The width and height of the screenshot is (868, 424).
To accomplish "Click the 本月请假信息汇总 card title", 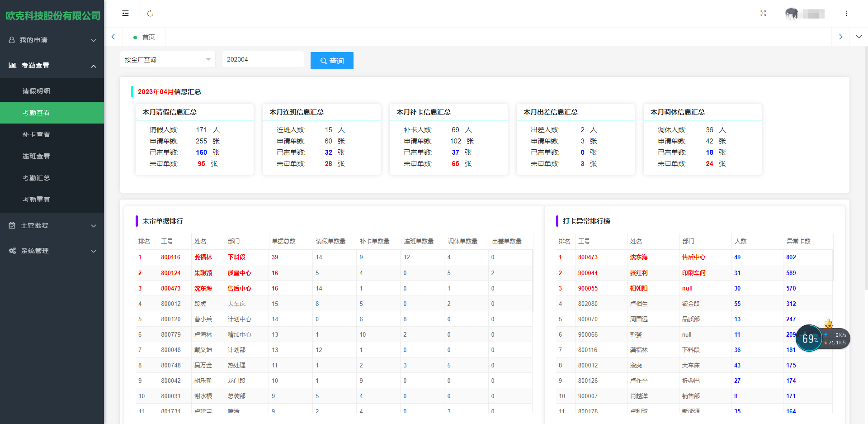I will coord(170,112).
